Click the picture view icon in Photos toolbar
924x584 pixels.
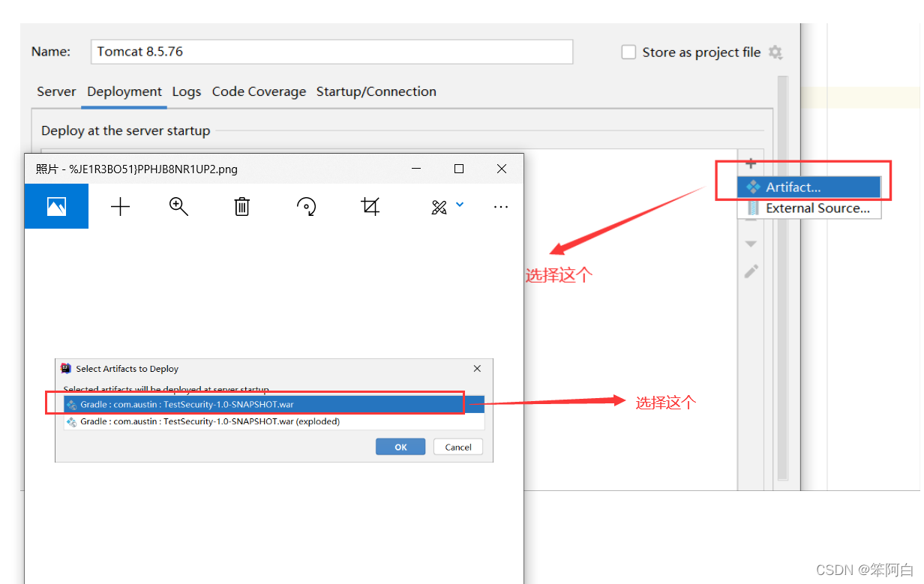point(56,206)
